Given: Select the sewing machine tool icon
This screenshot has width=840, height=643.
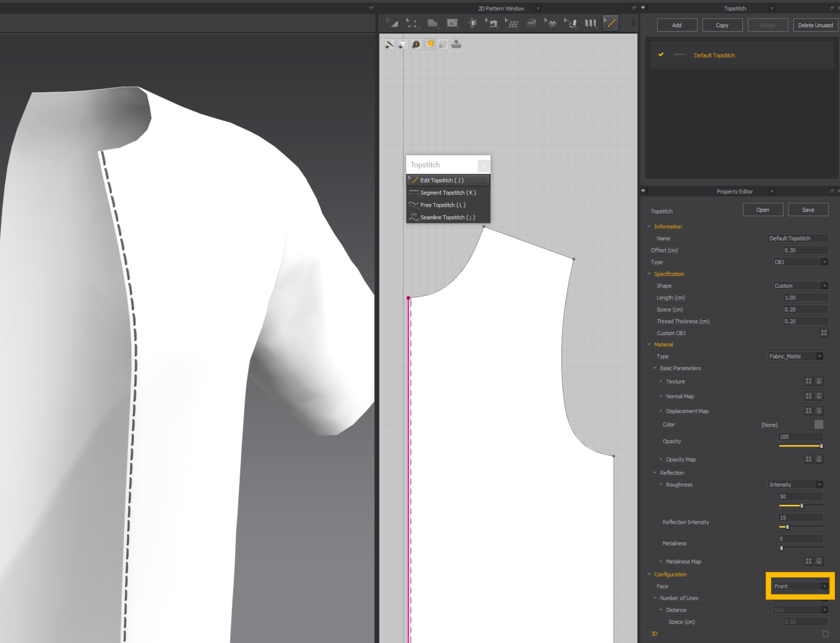Looking at the screenshot, I should (491, 23).
